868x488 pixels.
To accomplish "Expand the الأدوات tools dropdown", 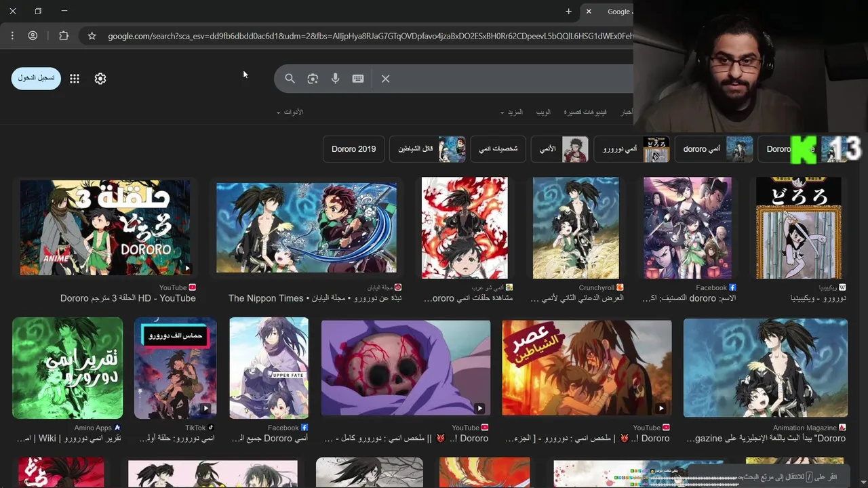I will [x=290, y=112].
